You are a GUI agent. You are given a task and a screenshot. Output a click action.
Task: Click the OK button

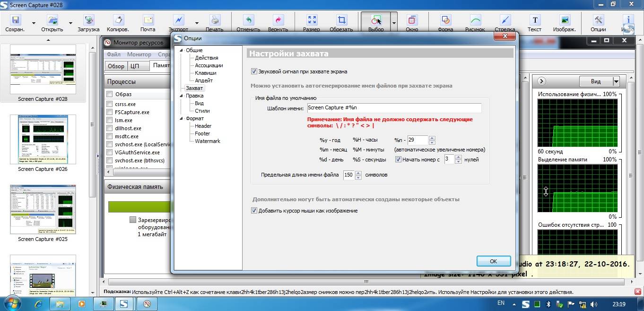click(493, 261)
